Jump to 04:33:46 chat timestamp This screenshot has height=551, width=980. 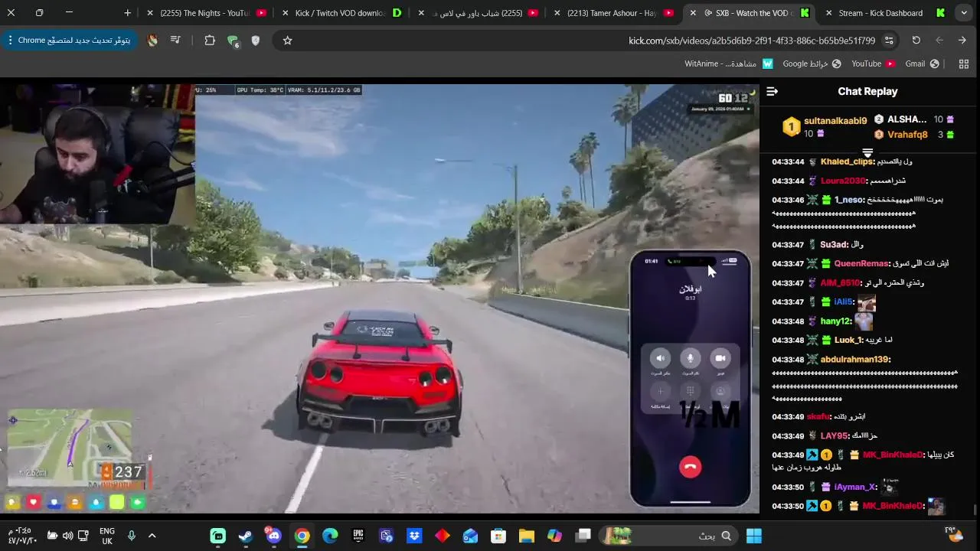coord(788,201)
